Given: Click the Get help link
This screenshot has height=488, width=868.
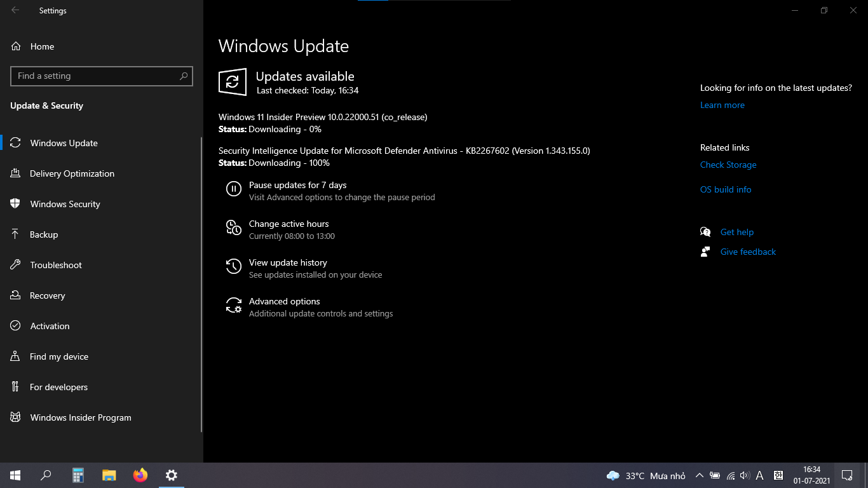Looking at the screenshot, I should [x=737, y=232].
